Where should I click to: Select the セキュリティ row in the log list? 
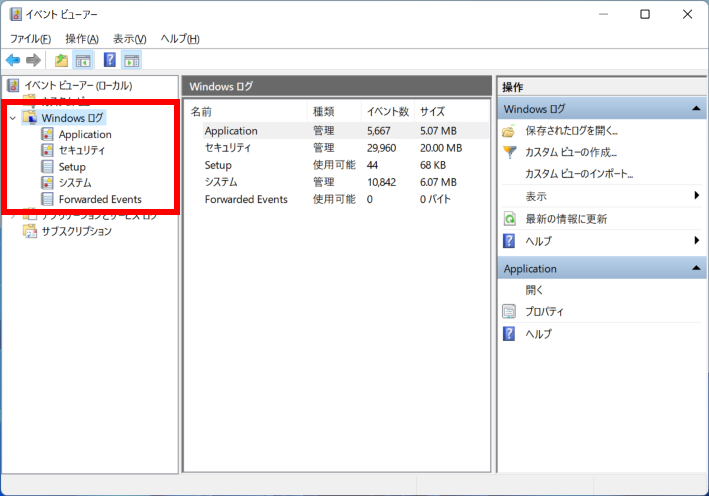click(338, 148)
